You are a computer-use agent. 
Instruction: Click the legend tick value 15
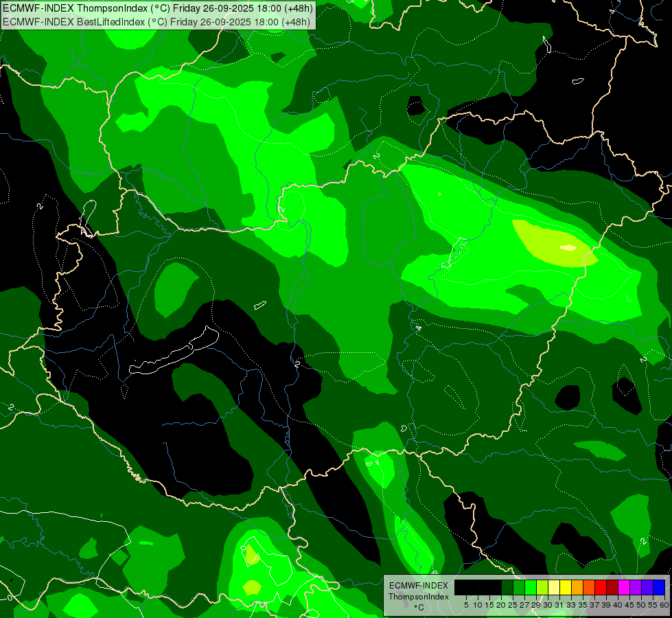point(489,605)
